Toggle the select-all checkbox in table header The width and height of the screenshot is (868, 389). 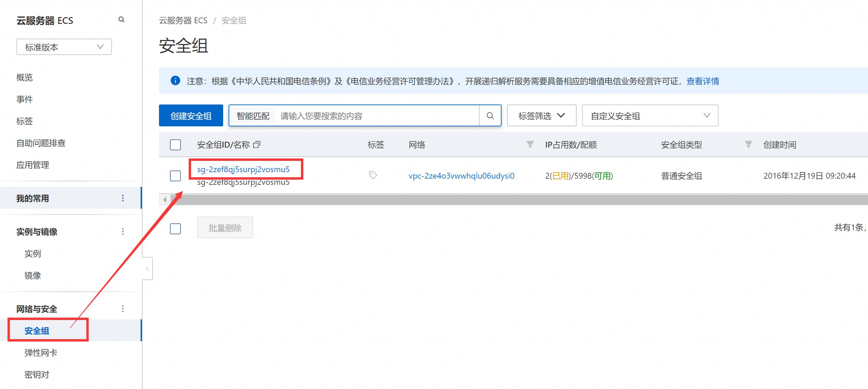click(x=175, y=145)
